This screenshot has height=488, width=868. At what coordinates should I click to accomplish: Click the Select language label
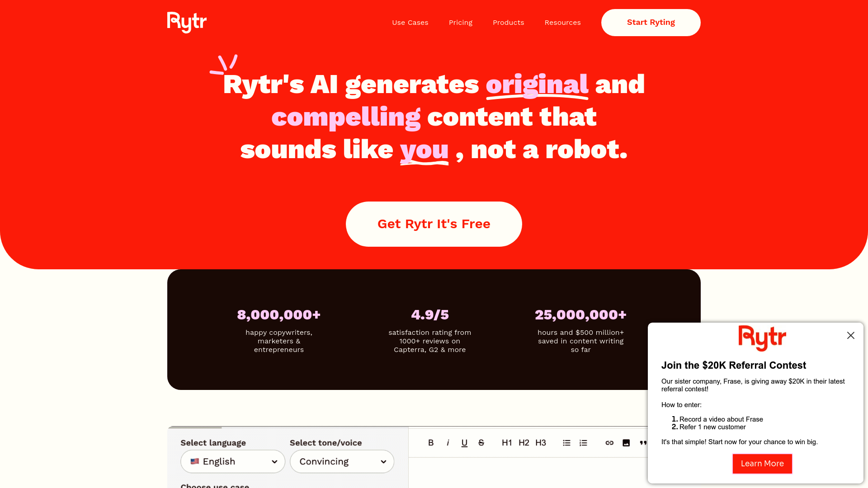tap(213, 443)
